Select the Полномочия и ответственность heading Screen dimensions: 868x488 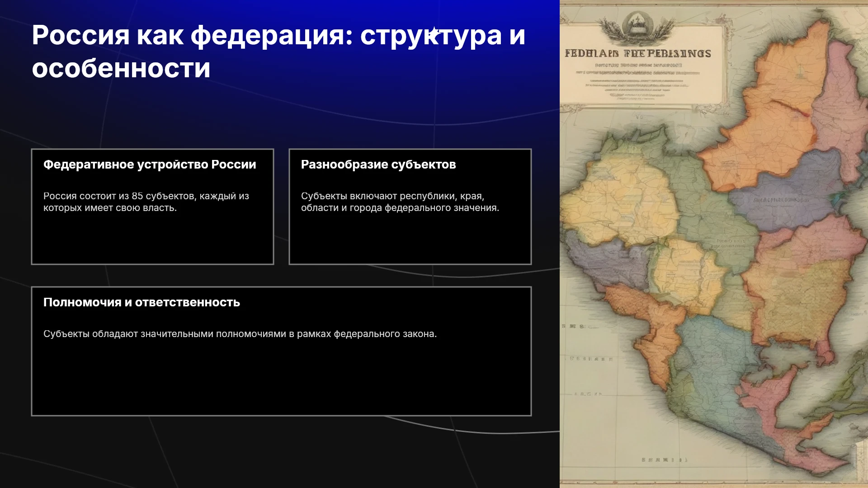[142, 302]
